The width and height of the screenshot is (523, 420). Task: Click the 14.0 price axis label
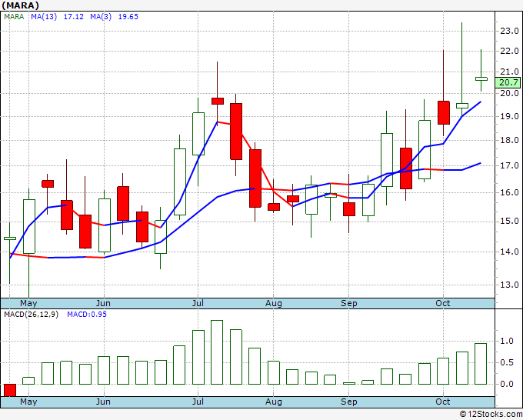(509, 252)
